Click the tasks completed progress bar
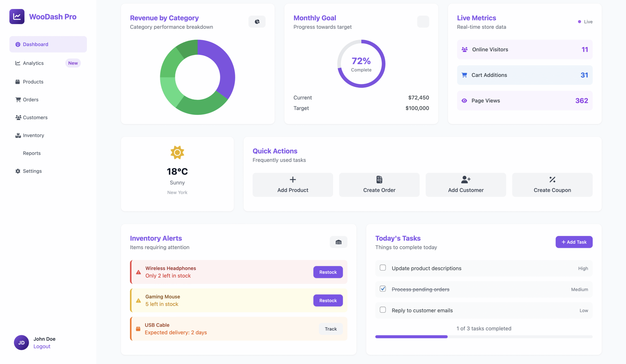Image resolution: width=626 pixels, height=364 pixels. pyautogui.click(x=484, y=337)
